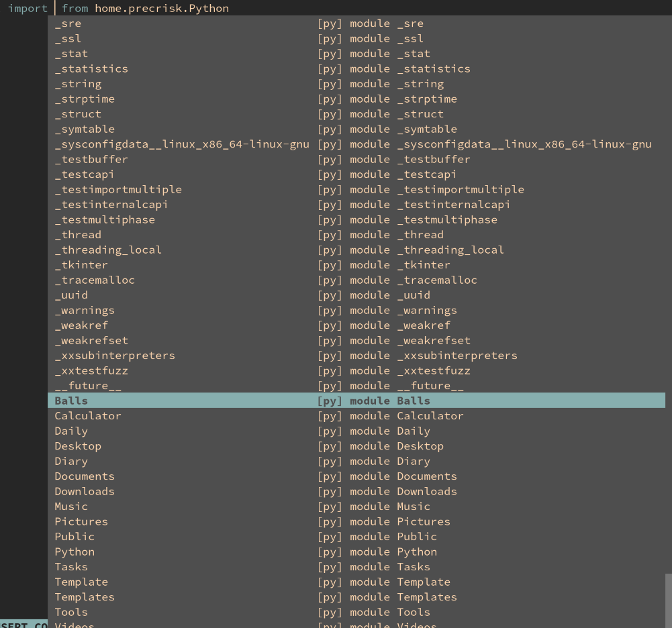
Task: Pick the Template module entry
Action: point(356,582)
